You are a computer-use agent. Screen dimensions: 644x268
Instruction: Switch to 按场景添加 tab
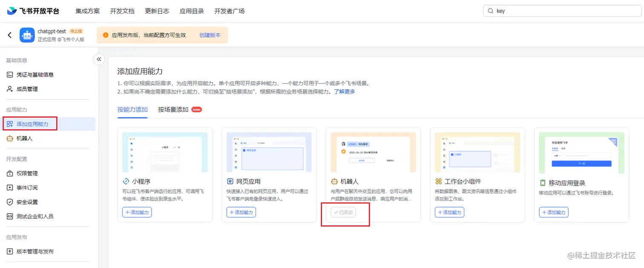click(x=173, y=110)
